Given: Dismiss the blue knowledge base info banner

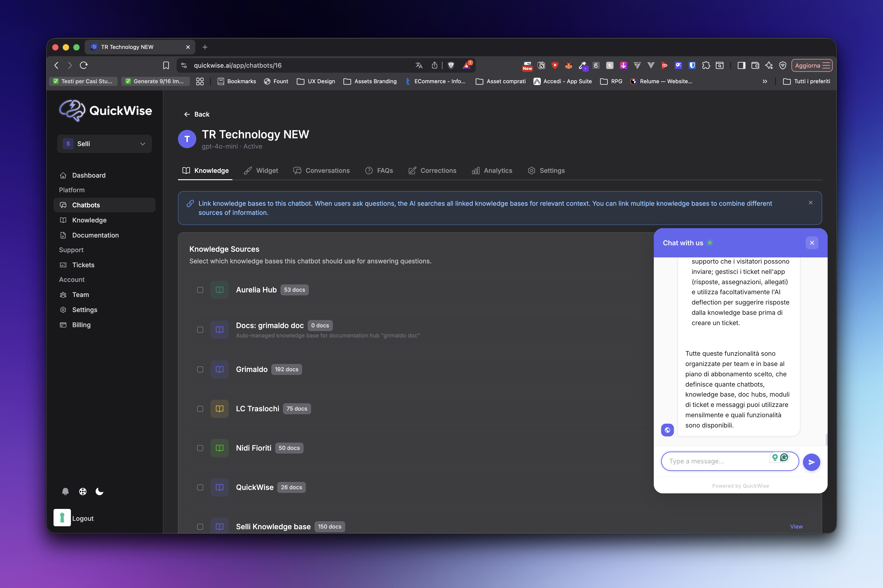Looking at the screenshot, I should pyautogui.click(x=810, y=203).
